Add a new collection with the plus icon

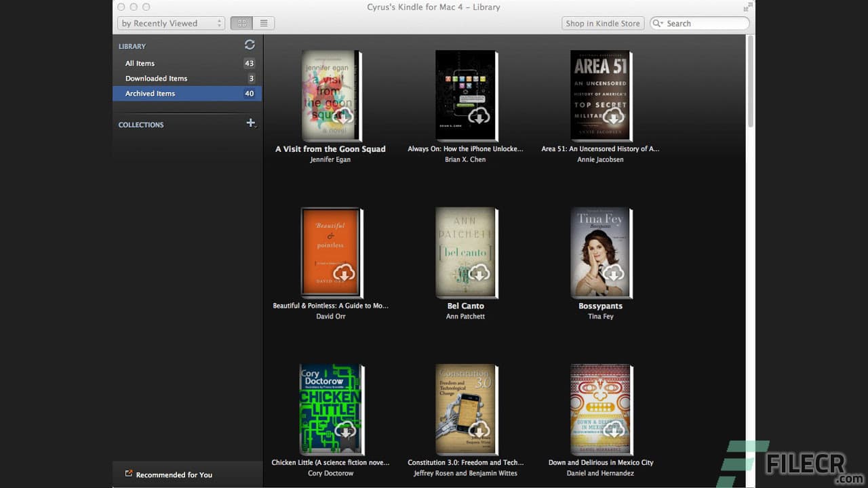(x=251, y=123)
